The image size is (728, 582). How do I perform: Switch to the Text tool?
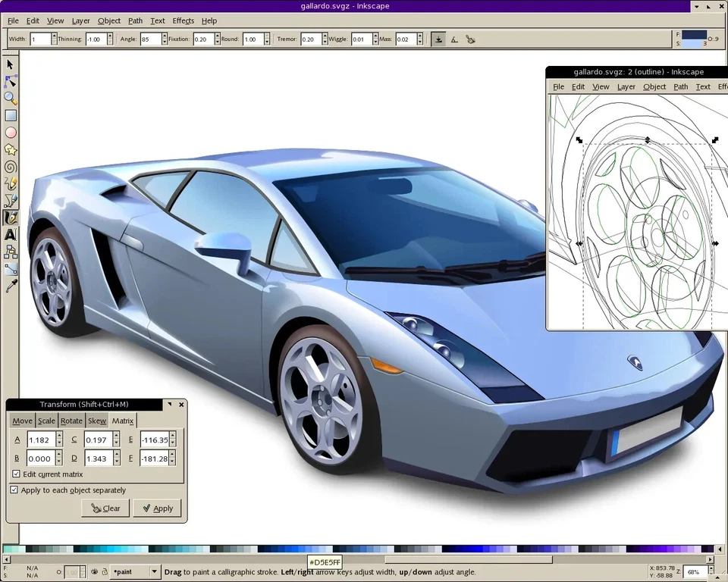point(11,235)
